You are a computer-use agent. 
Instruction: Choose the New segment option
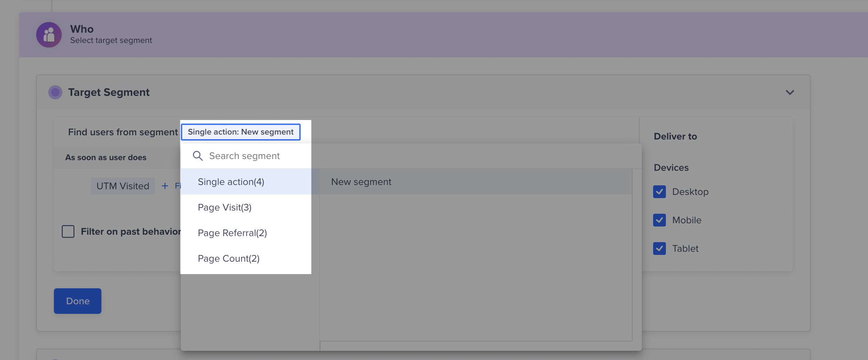(x=475, y=182)
